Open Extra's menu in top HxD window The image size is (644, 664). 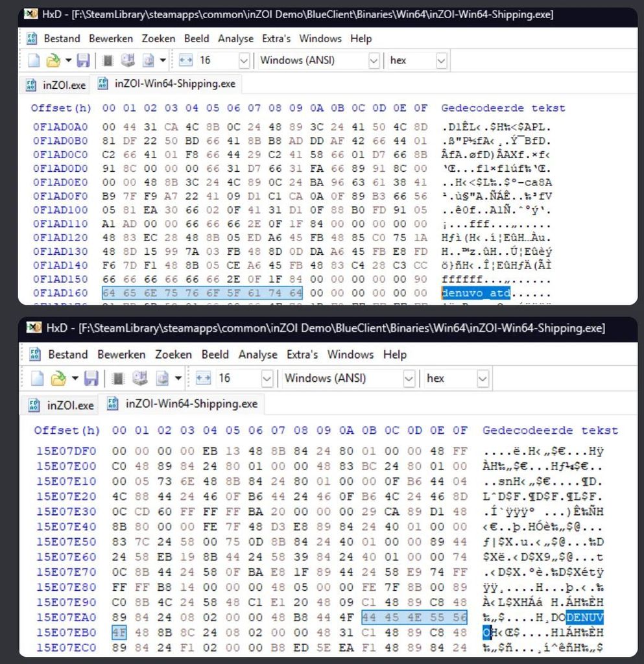pos(276,38)
